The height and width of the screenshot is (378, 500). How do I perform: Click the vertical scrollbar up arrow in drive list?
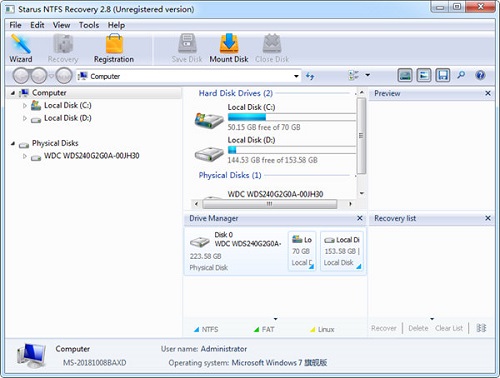click(x=362, y=92)
